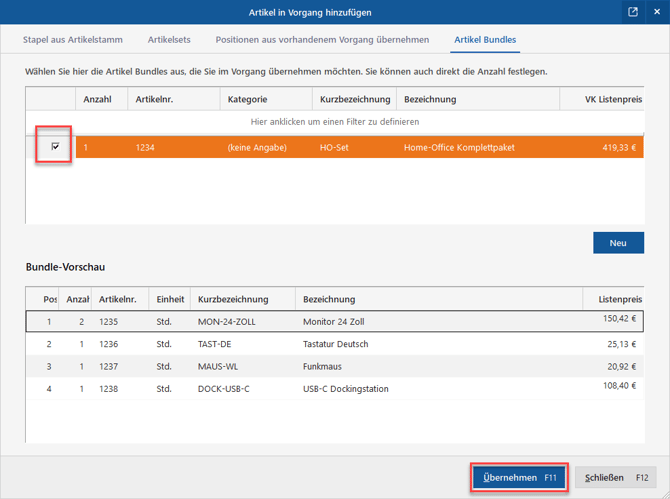Select the Funkmaus row in Bundle-Vorschau
Image resolution: width=670 pixels, height=499 pixels.
335,367
